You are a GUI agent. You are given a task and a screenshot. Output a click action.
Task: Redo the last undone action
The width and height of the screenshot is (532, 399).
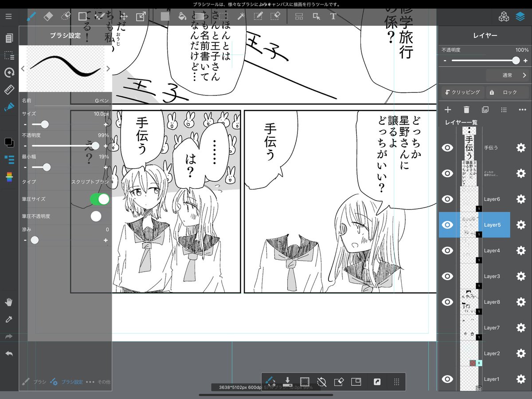(x=9, y=337)
